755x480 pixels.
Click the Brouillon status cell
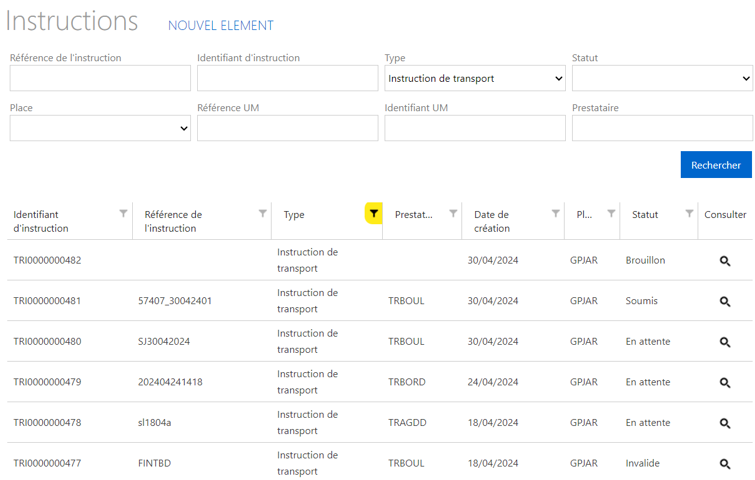click(x=645, y=260)
